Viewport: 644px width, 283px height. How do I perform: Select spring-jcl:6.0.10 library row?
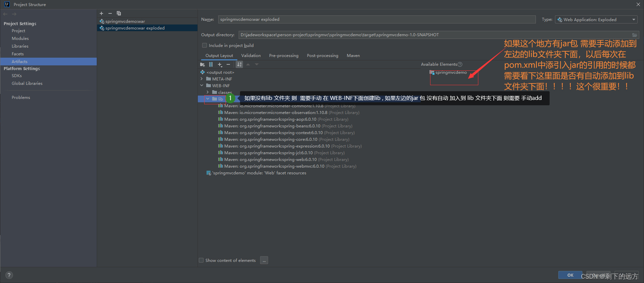(x=281, y=153)
